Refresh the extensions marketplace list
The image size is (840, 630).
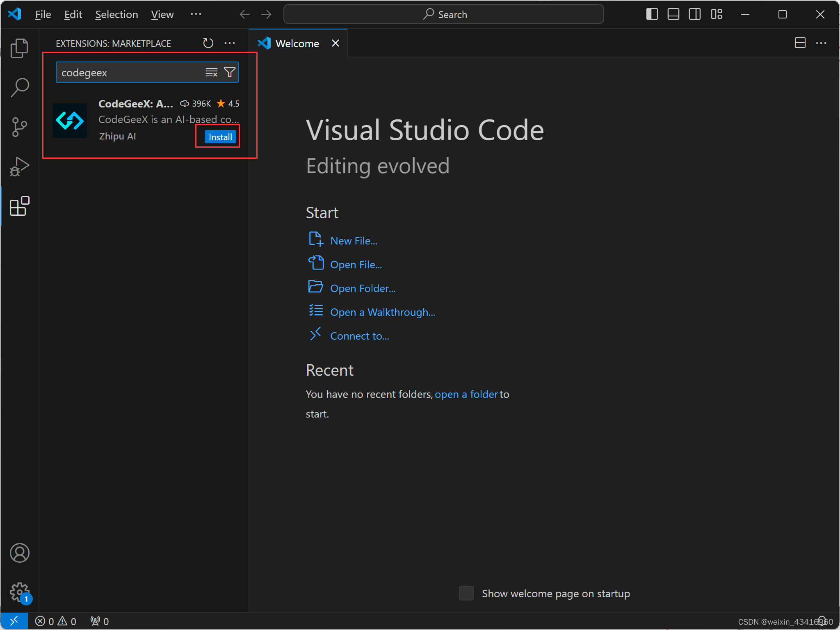tap(208, 43)
